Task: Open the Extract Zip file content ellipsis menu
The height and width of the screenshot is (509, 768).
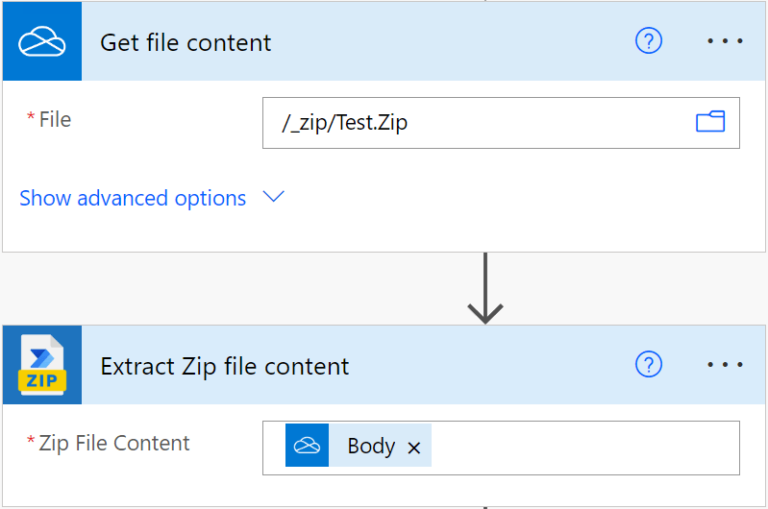Action: click(725, 365)
